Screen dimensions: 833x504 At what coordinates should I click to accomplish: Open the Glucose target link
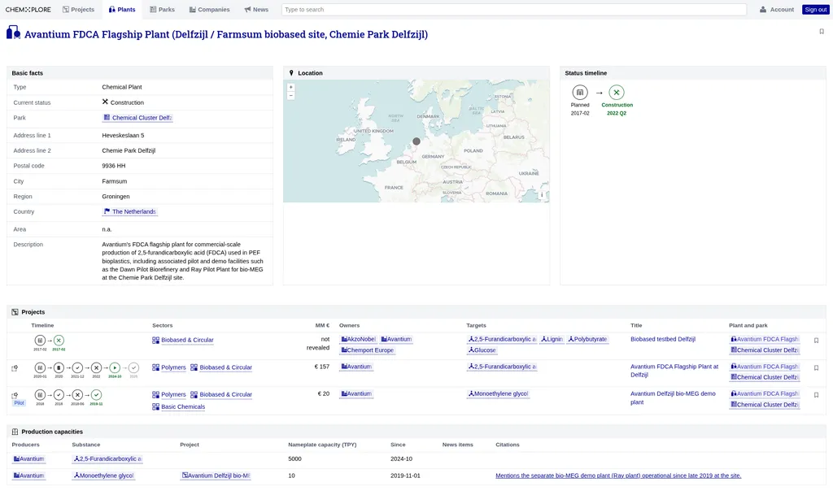coord(482,350)
